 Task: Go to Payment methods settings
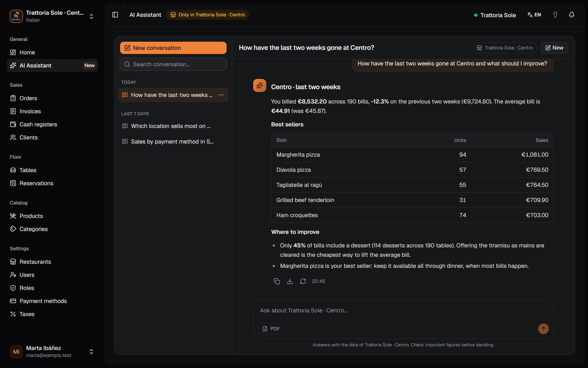click(52, 301)
